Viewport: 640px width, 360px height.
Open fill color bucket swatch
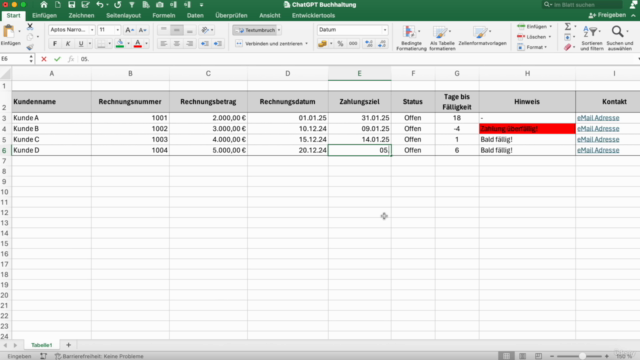(120, 44)
